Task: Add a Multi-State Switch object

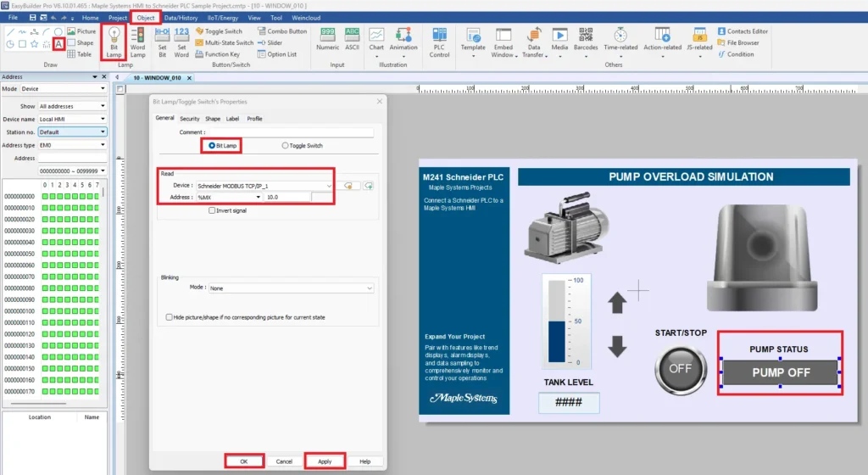Action: pyautogui.click(x=224, y=42)
